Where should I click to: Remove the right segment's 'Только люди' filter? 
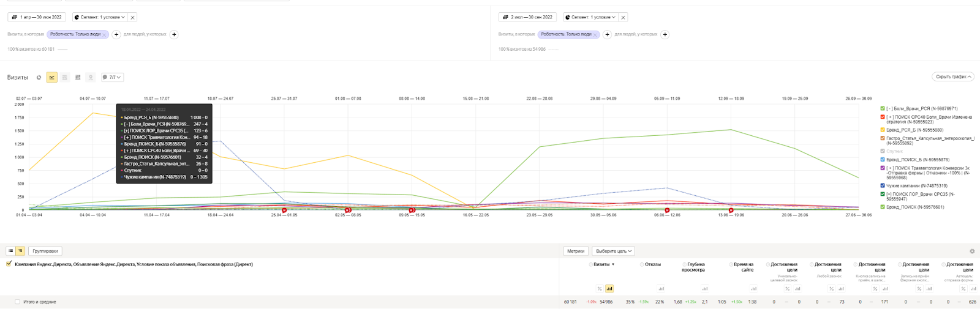[x=595, y=35]
